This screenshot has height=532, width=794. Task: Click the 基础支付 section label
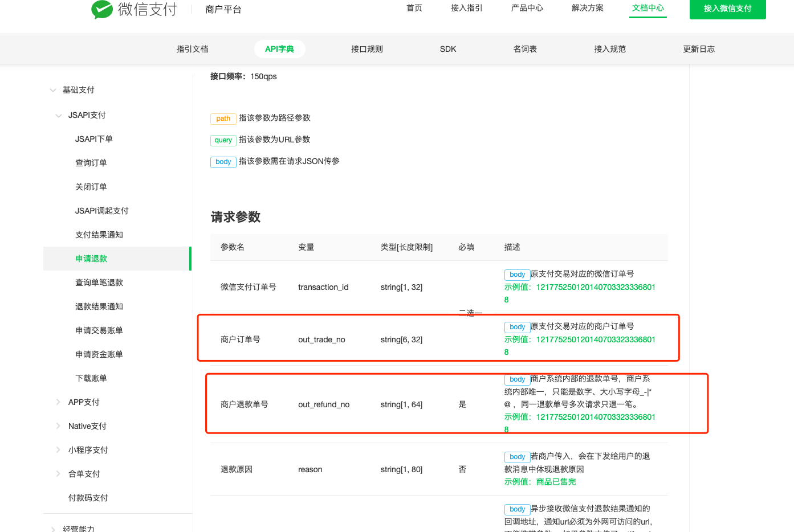(x=79, y=90)
